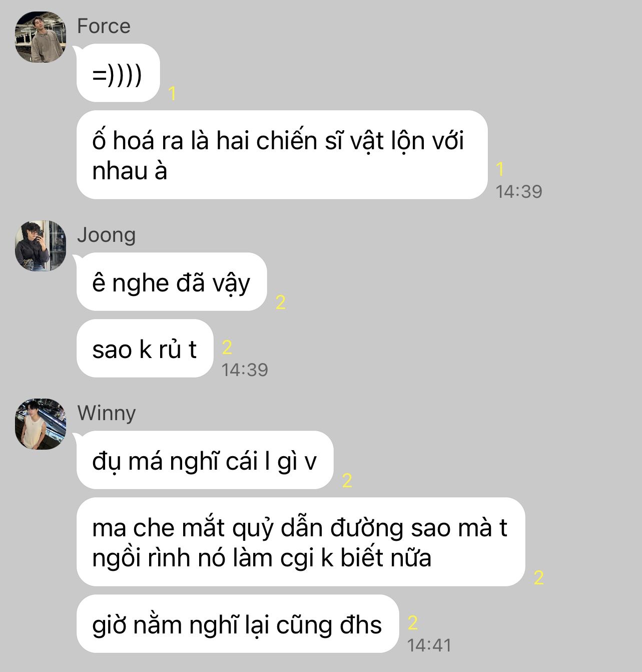Click 14:39 timestamp beside "sao k rủ t"

245,370
